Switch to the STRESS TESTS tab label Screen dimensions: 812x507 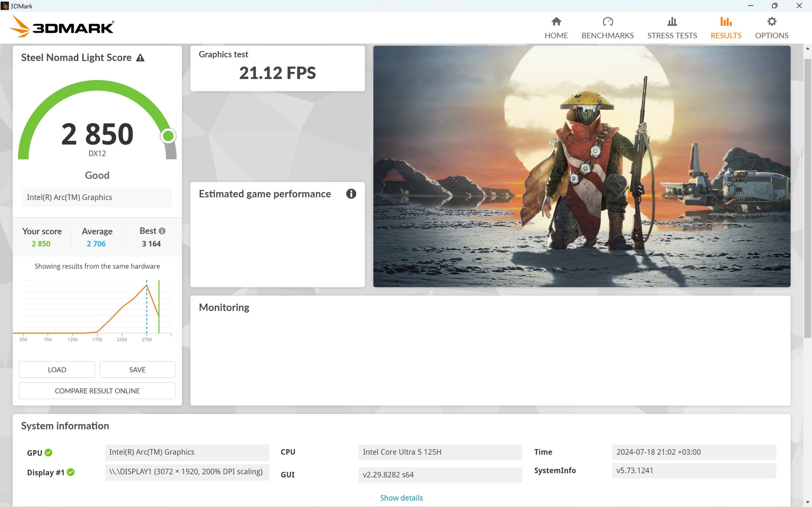click(x=672, y=35)
